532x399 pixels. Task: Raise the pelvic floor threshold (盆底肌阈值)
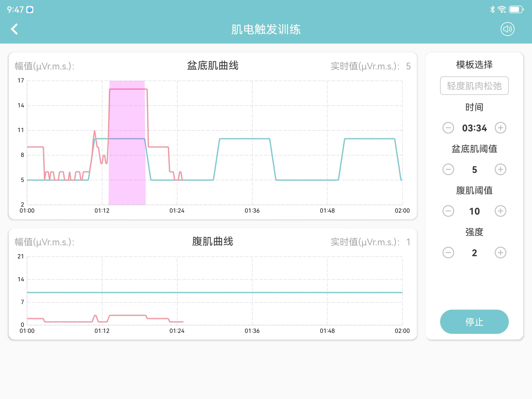500,169
